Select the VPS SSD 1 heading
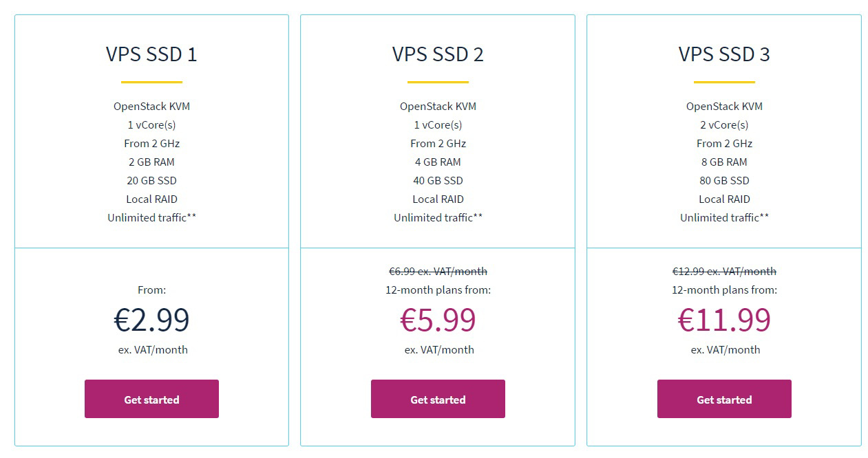868x458 pixels. pos(151,54)
